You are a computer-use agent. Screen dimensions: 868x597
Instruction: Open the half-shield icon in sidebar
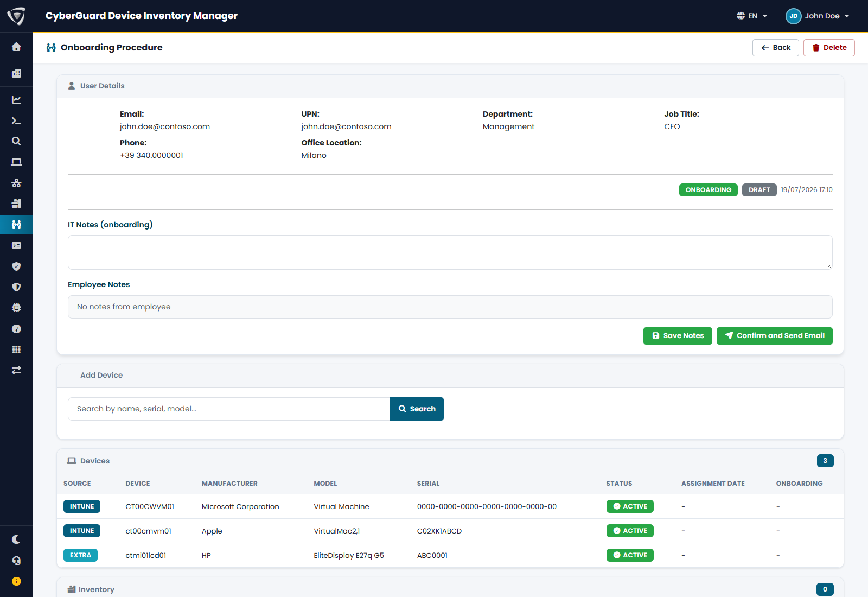point(16,287)
